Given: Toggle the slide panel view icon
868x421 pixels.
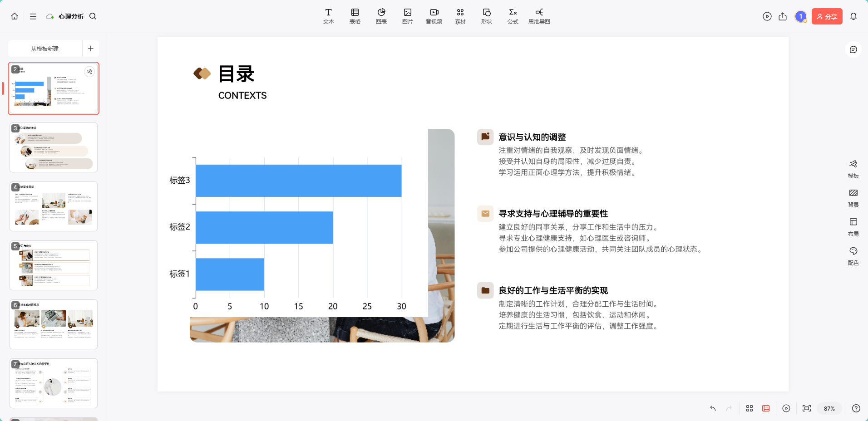Looking at the screenshot, I should [766, 408].
